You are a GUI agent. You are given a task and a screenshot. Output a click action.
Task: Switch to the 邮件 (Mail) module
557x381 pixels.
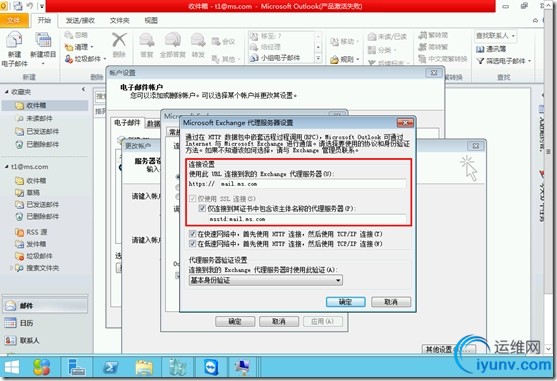(45, 305)
